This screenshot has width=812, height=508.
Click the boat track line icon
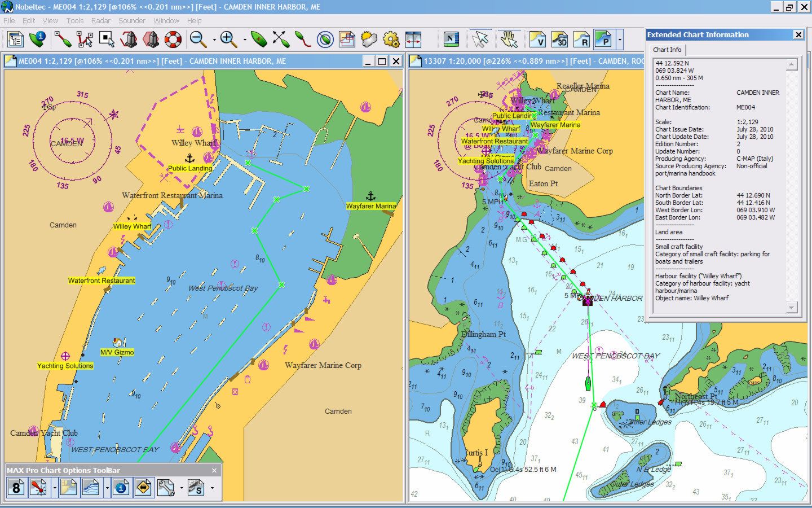(x=303, y=40)
